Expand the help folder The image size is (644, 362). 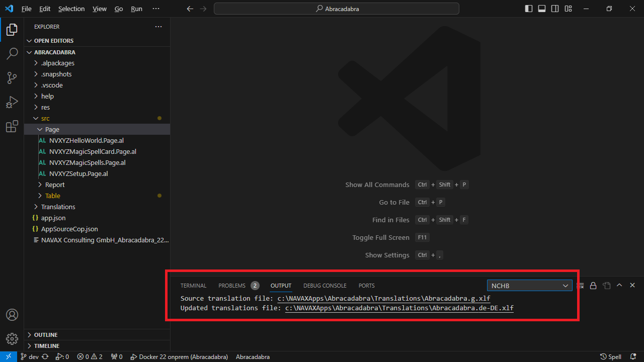click(97, 97)
